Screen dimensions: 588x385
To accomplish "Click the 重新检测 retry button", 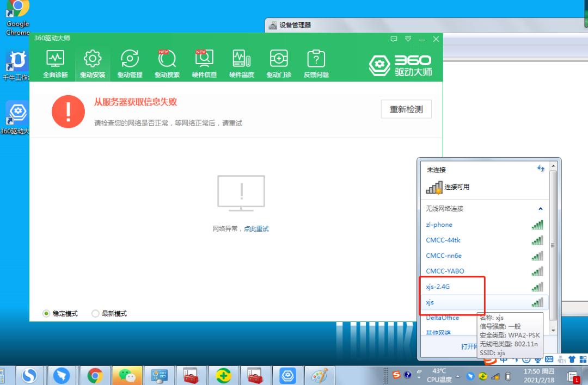I will 406,109.
